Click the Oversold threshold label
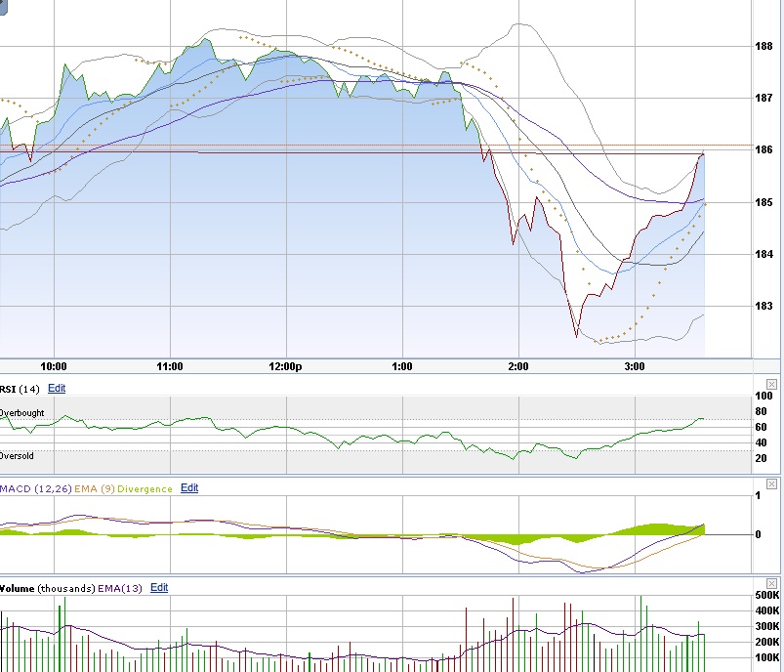The image size is (784, 672). pyautogui.click(x=15, y=455)
